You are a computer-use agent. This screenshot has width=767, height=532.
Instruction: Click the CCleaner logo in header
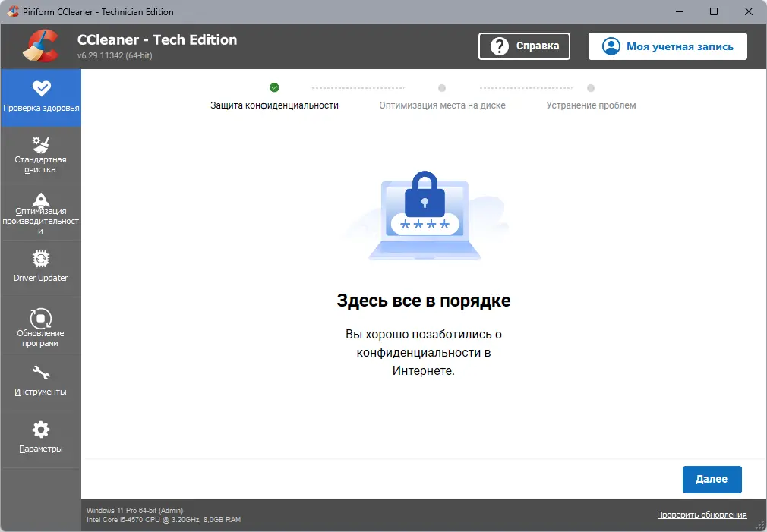(40, 46)
